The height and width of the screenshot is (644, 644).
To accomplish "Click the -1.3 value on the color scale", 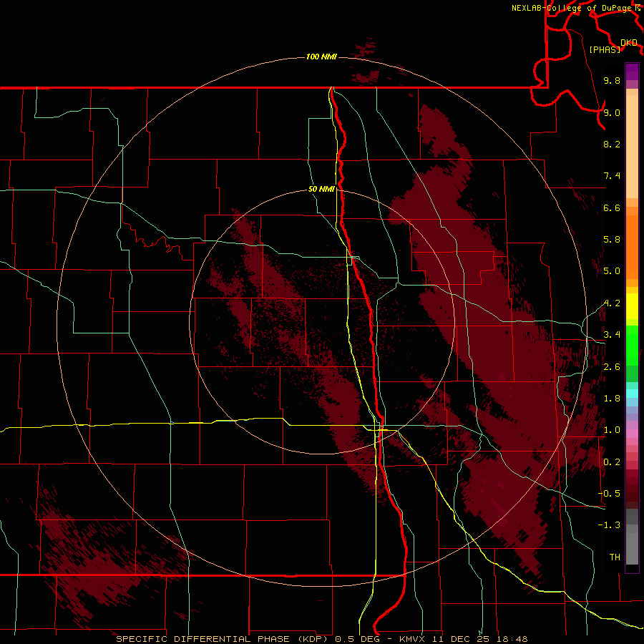I will (609, 525).
